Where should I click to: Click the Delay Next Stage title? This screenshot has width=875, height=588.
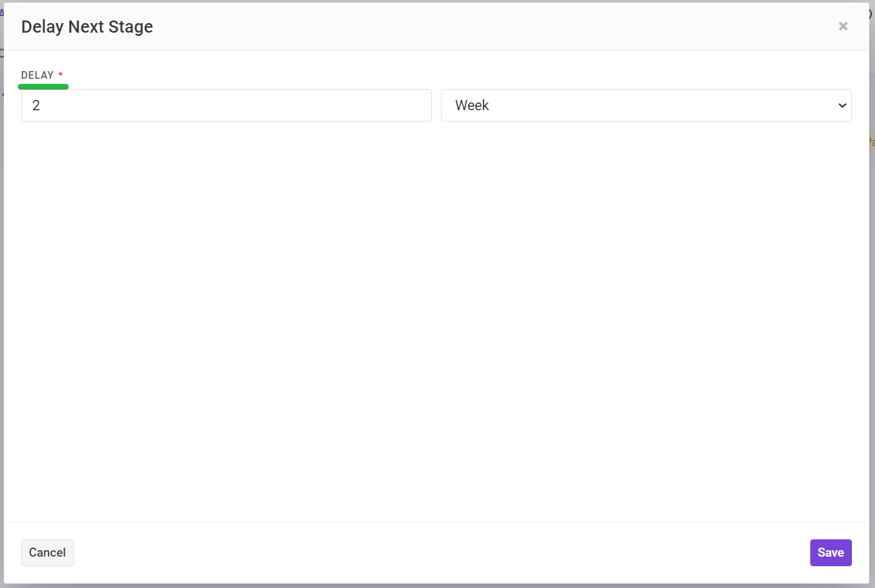[x=87, y=27]
